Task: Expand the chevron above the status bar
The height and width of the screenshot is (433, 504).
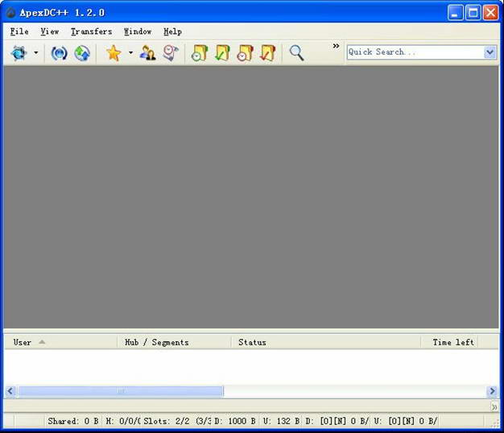Action: pos(494,407)
